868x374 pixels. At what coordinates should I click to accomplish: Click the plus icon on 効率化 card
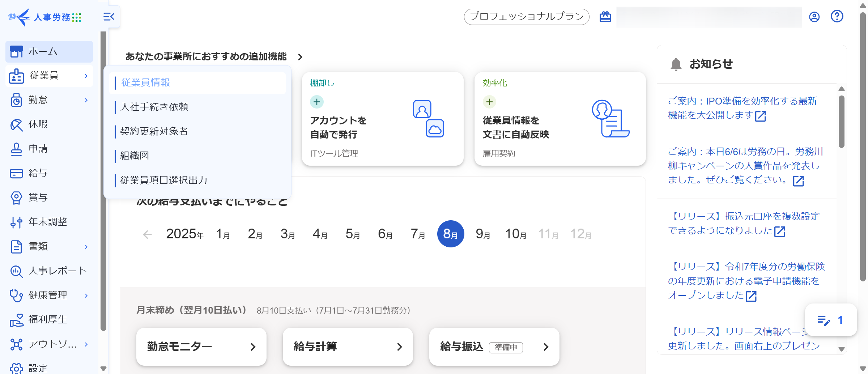(489, 102)
